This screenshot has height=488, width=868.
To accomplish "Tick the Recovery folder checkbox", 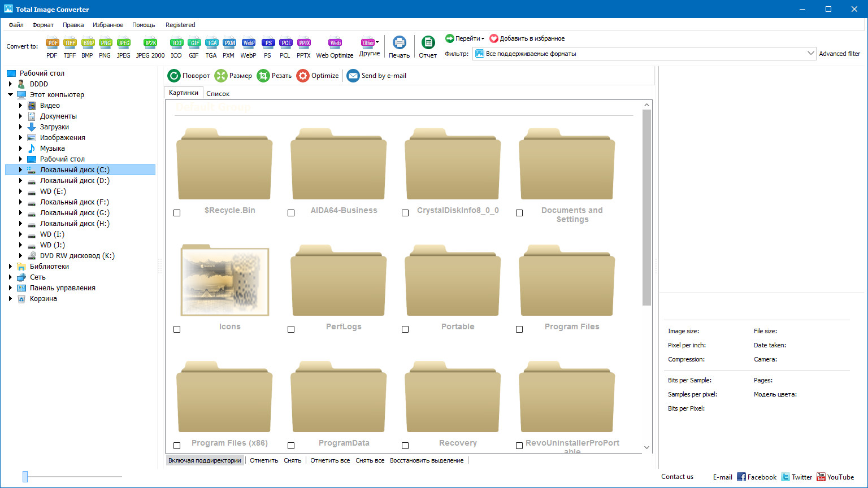I will pos(405,446).
